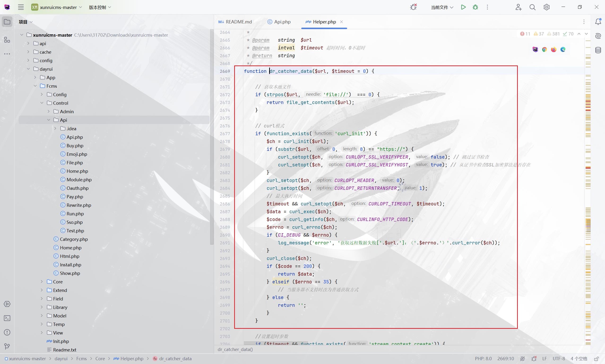Open more run actions vertical dots
The height and width of the screenshot is (364, 605).
point(487,7)
